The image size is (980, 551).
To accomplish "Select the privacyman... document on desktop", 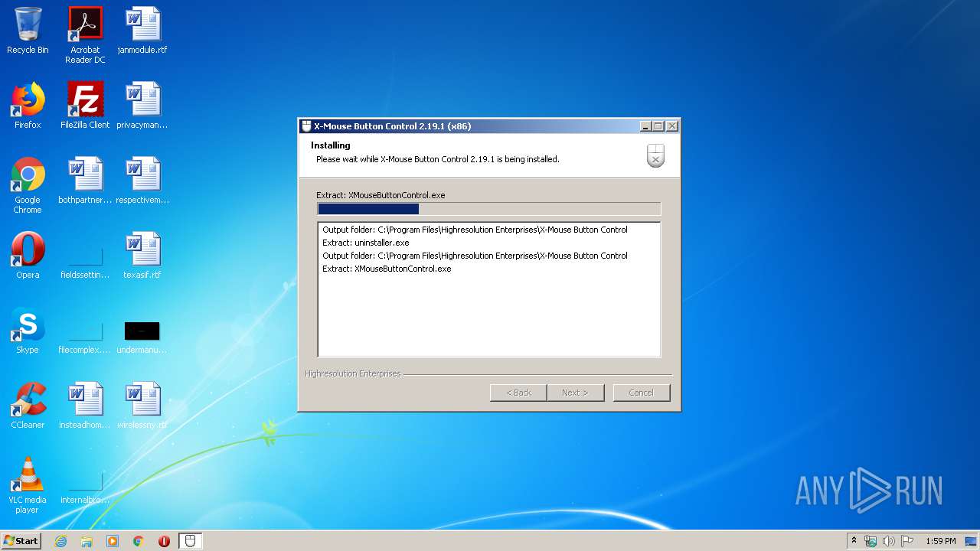I will click(142, 106).
